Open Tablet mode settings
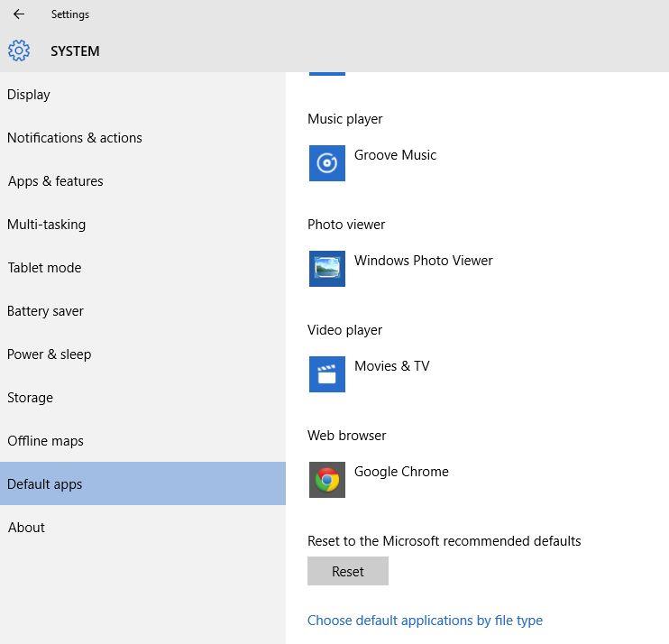Viewport: 669px width, 644px height. (x=142, y=268)
